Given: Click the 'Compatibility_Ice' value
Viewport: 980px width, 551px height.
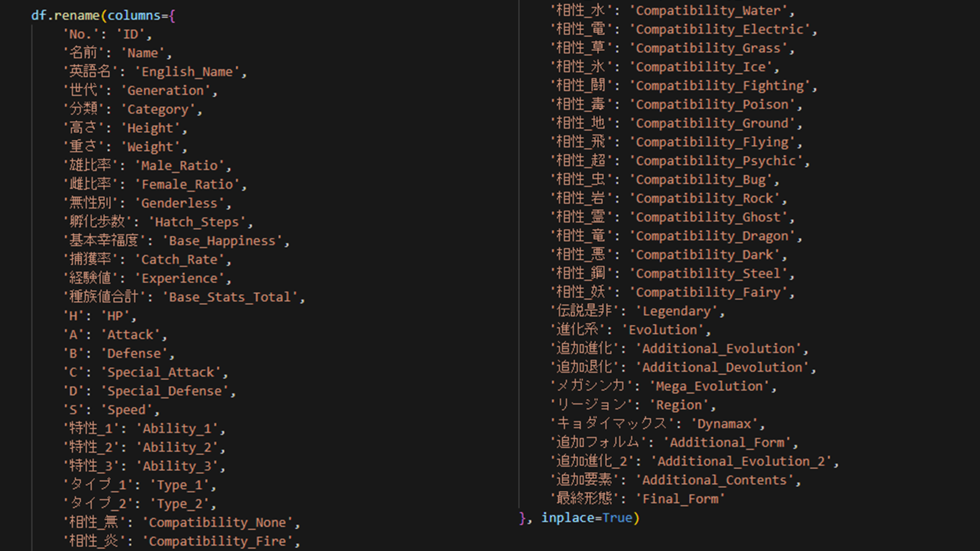Looking at the screenshot, I should 701,67.
